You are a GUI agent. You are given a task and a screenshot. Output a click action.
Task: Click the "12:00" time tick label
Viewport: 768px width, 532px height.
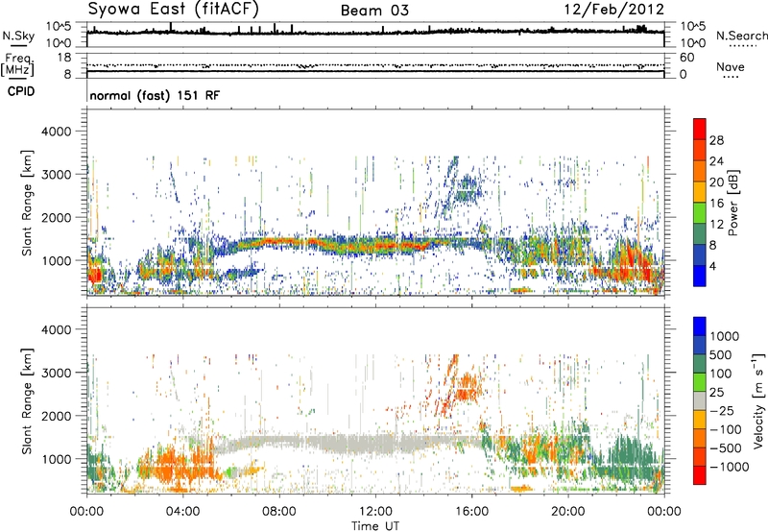pyautogui.click(x=375, y=512)
